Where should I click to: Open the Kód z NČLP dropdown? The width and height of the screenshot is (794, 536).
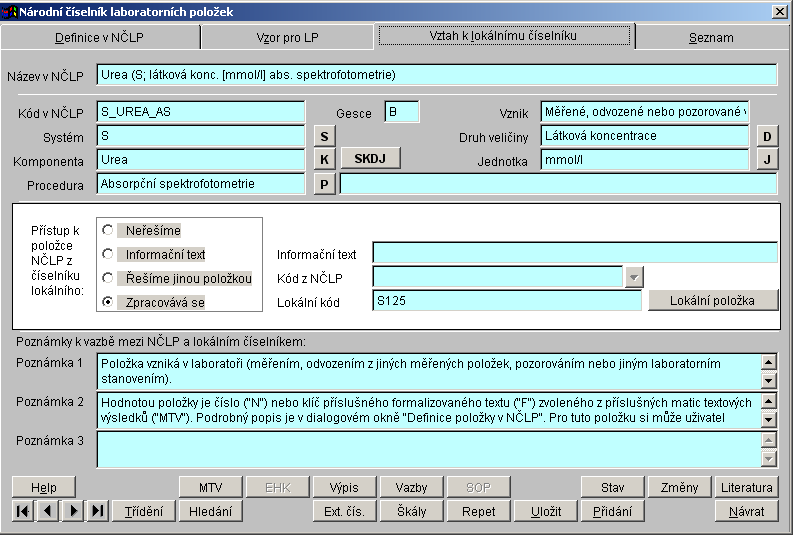pyautogui.click(x=633, y=277)
